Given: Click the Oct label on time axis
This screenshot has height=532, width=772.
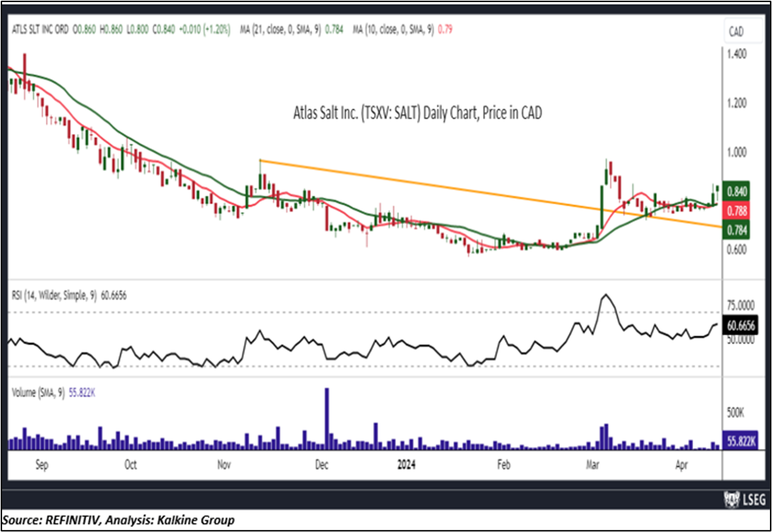Looking at the screenshot, I should pos(130,464).
